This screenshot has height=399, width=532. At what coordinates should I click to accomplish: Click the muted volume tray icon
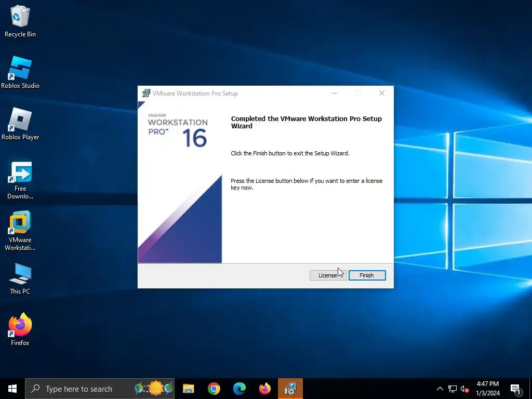click(464, 389)
